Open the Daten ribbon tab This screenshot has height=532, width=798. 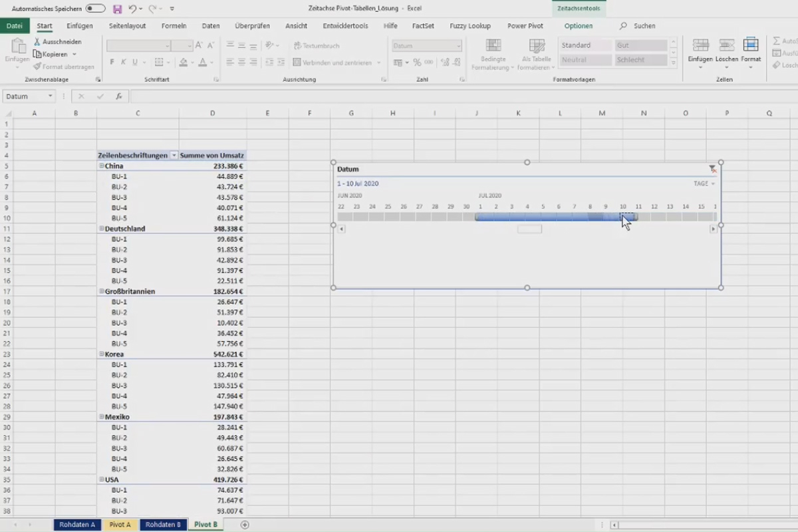coord(211,26)
